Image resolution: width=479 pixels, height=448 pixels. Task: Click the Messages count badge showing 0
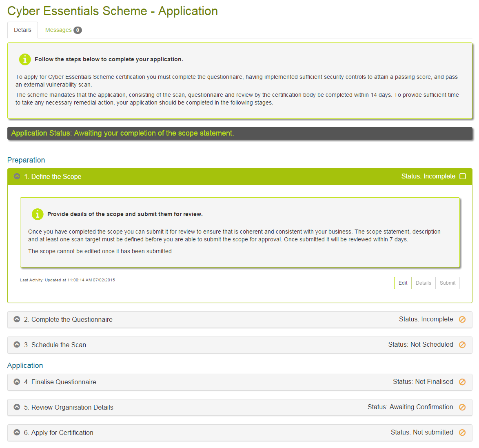[x=78, y=30]
